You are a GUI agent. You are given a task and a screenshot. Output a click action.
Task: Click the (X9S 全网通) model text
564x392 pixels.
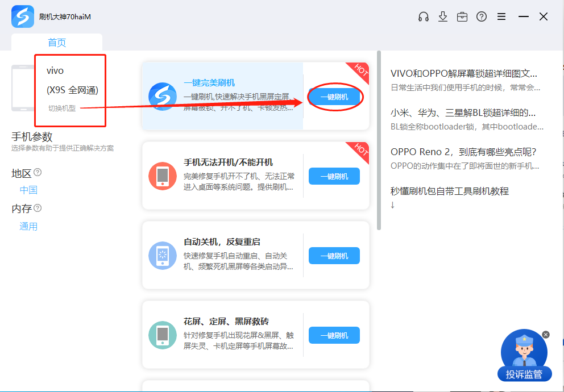(x=72, y=90)
